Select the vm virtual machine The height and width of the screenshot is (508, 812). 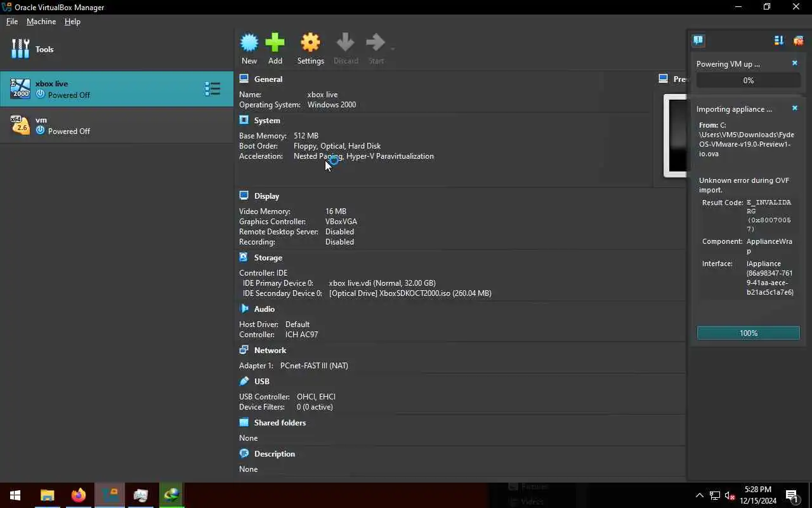point(117,125)
